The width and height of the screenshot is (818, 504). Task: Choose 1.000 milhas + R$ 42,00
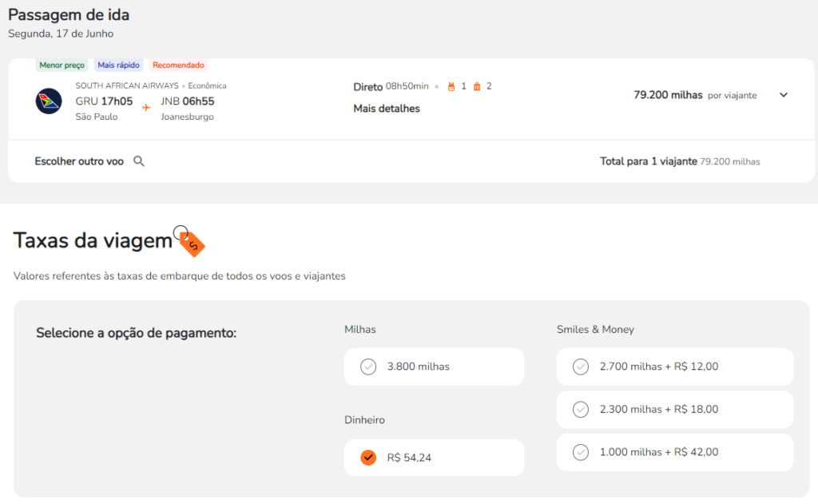[581, 452]
